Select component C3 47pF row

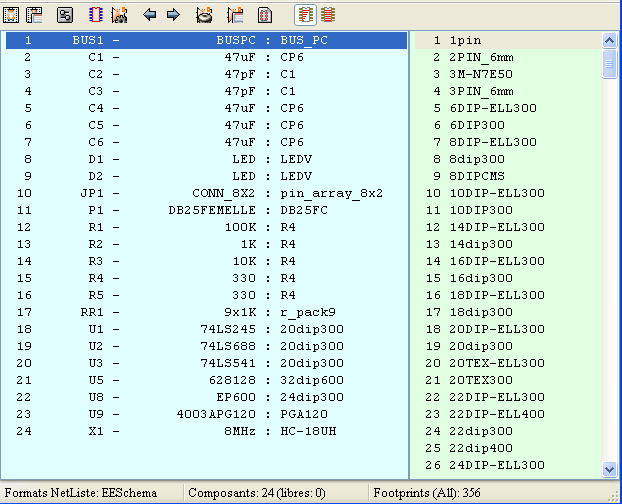click(x=206, y=92)
